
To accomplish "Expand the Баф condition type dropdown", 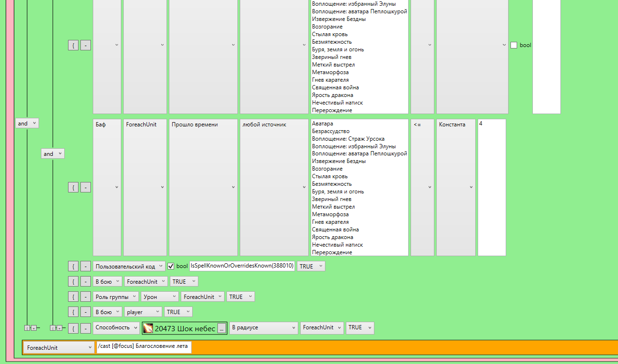I will pos(107,187).
